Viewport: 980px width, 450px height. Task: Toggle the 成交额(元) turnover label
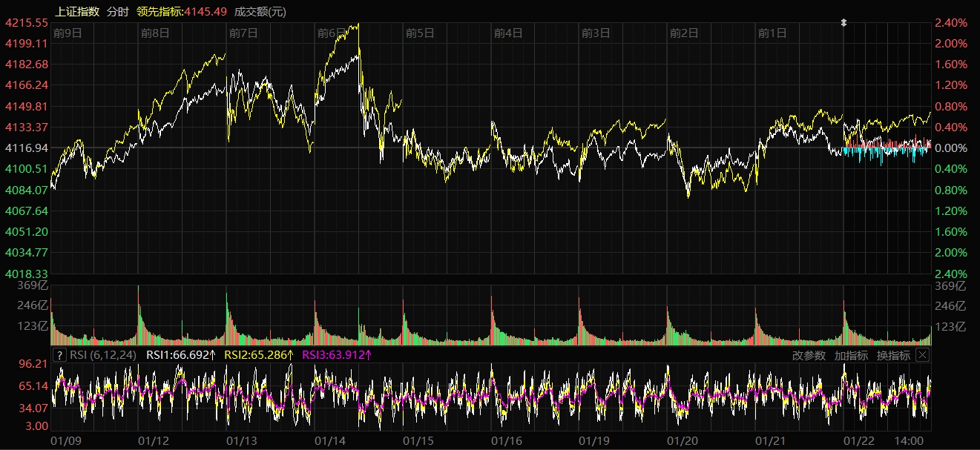(260, 11)
